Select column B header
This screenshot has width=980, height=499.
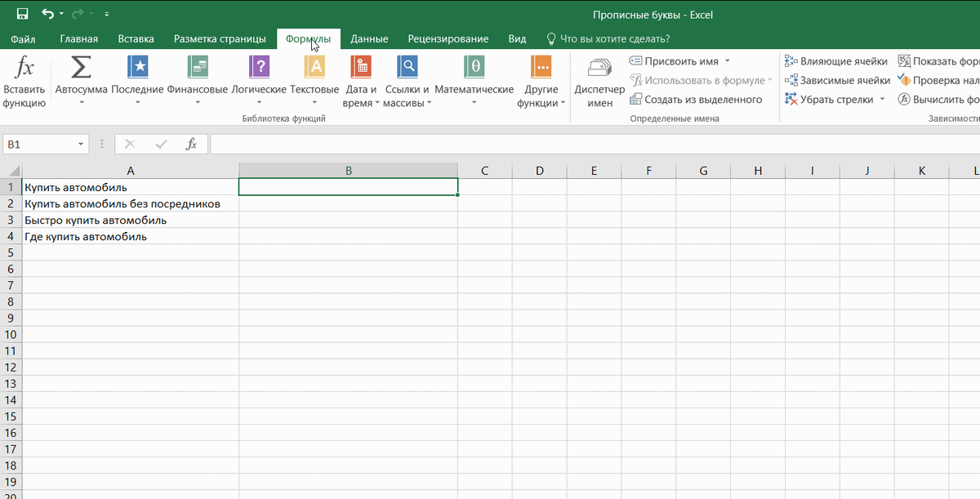click(x=349, y=171)
